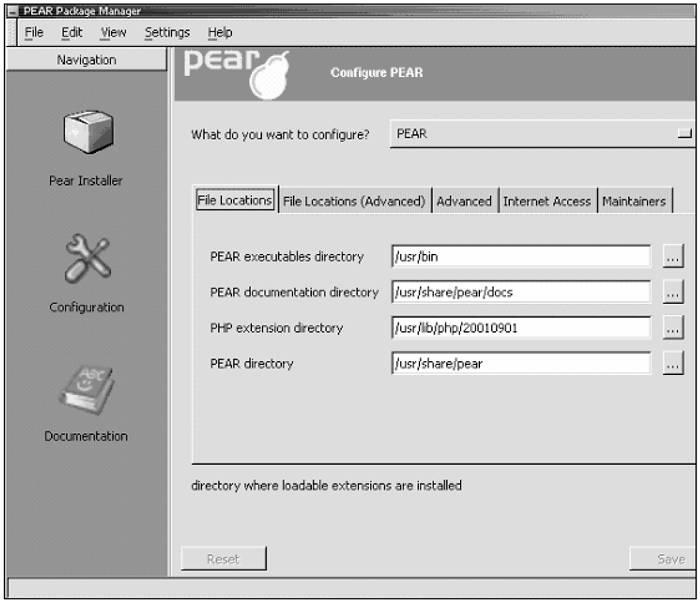700x603 pixels.
Task: Click the 'PEAR directory' label
Action: pos(252,364)
